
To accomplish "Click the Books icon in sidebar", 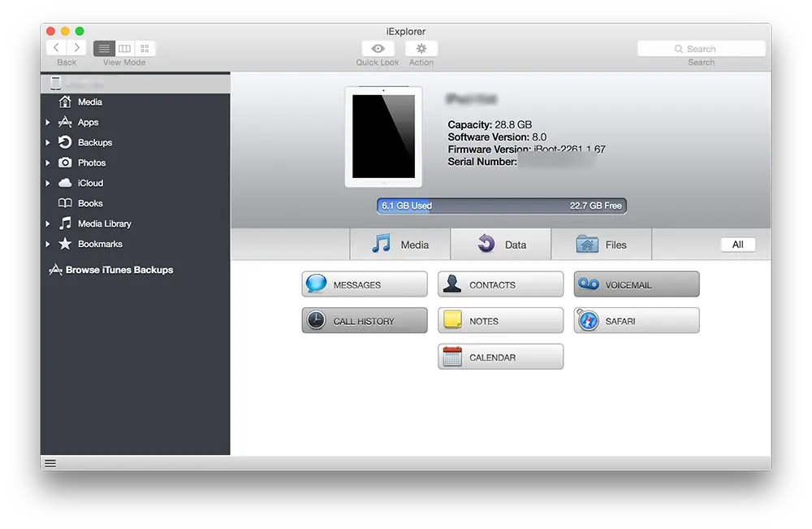I will (65, 203).
